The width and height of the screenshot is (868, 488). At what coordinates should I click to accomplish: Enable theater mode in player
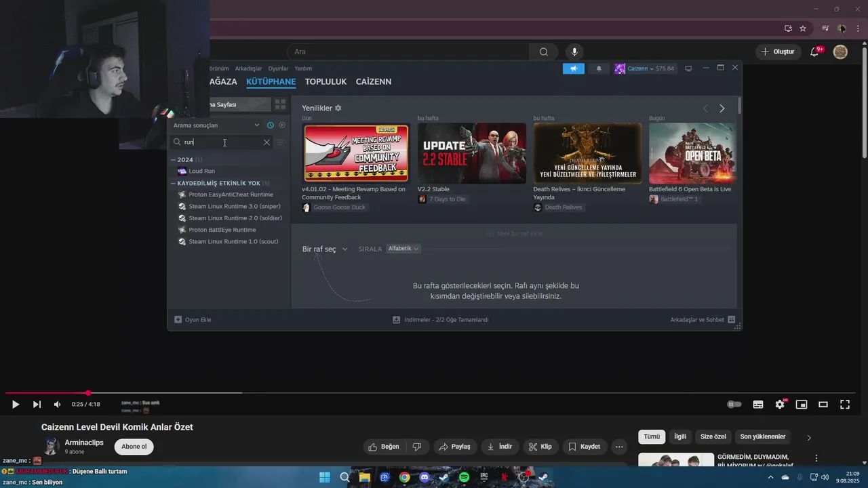(823, 405)
